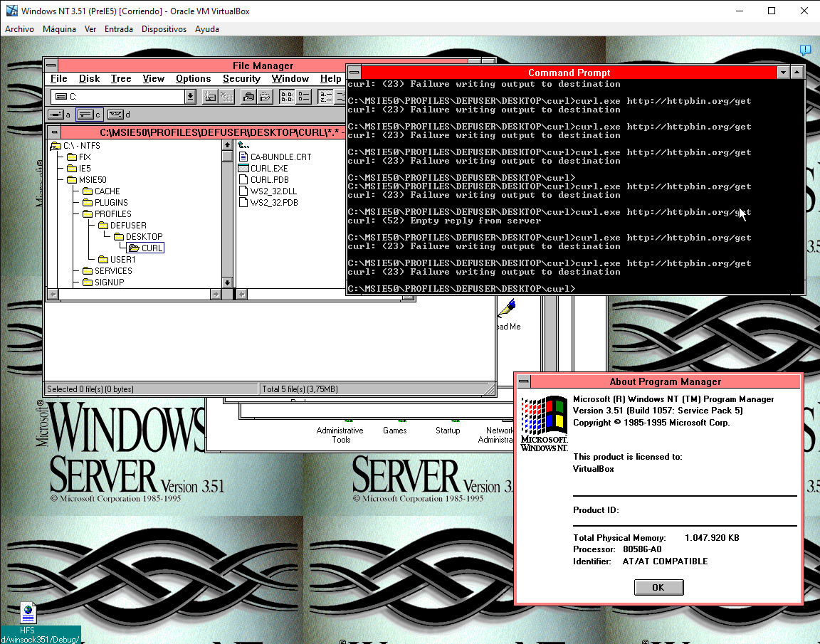Select the CA-BUNDLE.CRT file

pos(280,157)
